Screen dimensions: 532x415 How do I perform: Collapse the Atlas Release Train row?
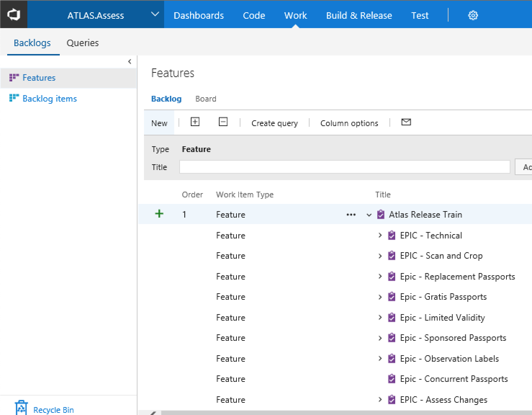click(369, 215)
